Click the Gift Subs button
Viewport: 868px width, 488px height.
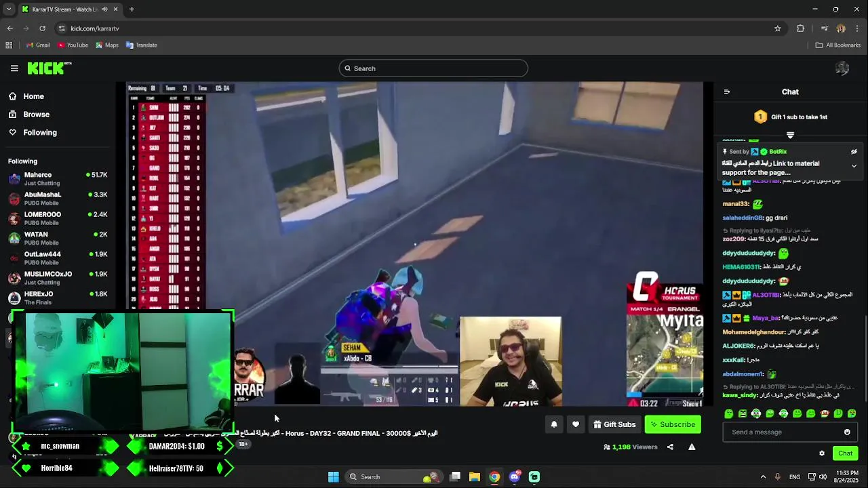click(614, 425)
